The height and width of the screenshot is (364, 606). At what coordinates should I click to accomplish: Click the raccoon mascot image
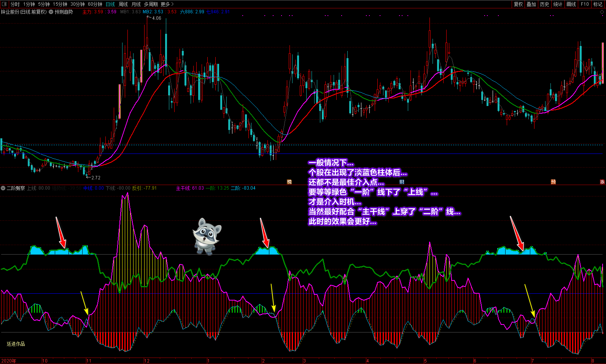tap(207, 236)
